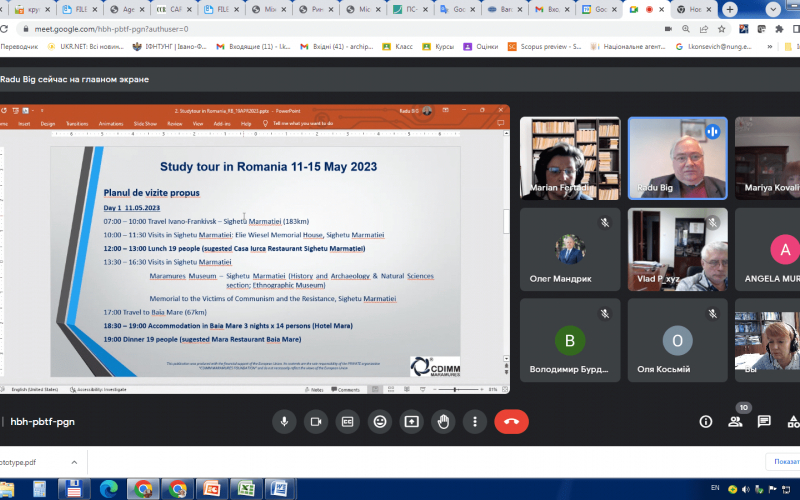Viewport: 800px width, 500px height.
Task: Show more bookmarks chevron
Action: coord(769,46)
